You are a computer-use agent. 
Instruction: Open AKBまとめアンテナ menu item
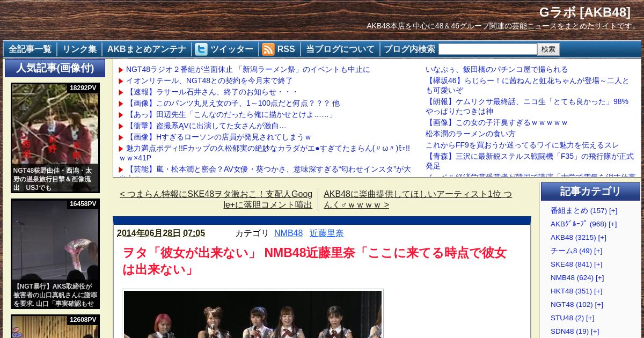pos(147,49)
